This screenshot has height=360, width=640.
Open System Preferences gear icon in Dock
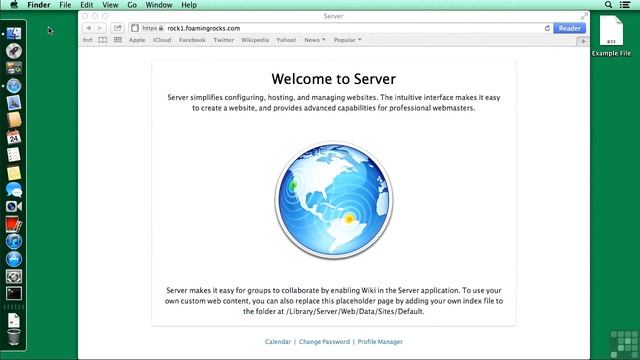point(14,276)
